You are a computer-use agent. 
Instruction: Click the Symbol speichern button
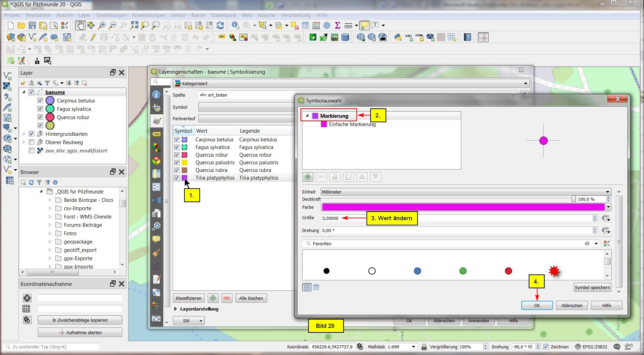click(x=592, y=287)
